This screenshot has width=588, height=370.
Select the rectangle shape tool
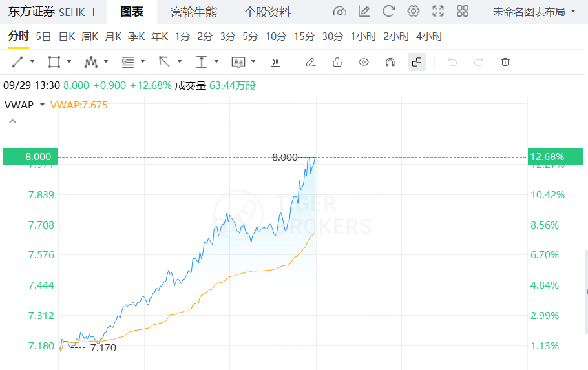coord(54,62)
